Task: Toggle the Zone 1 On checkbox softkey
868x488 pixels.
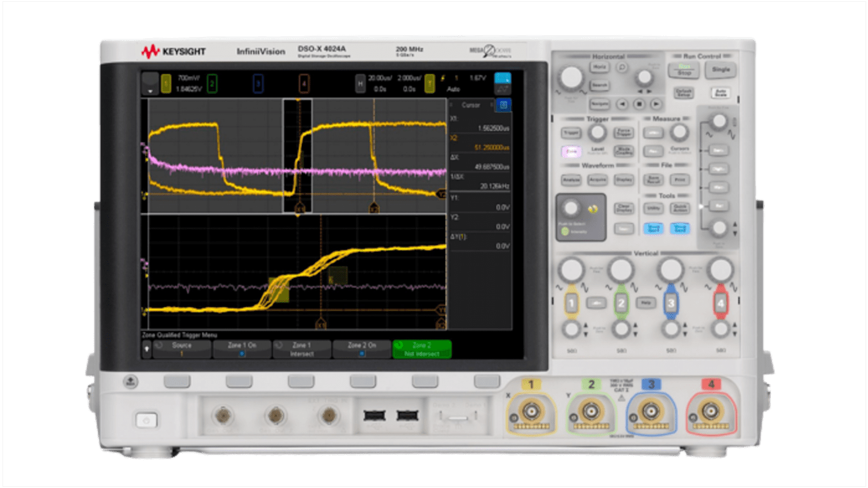Action: coord(241,349)
